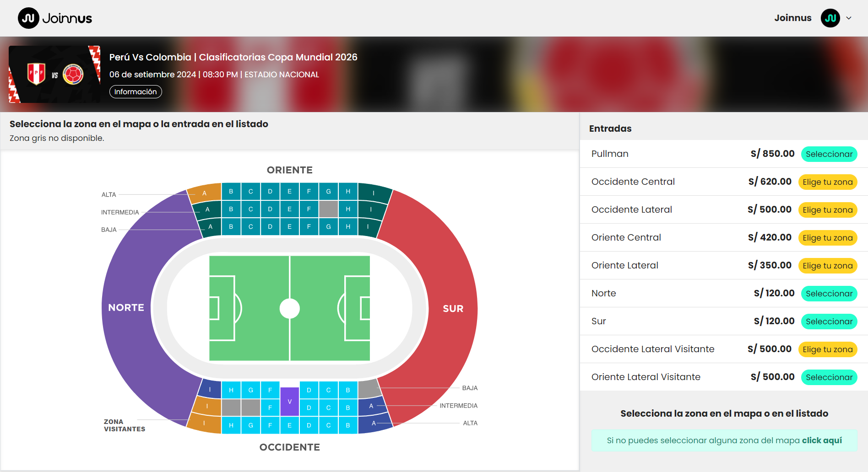Click the Joinnus logo in header

(55, 18)
